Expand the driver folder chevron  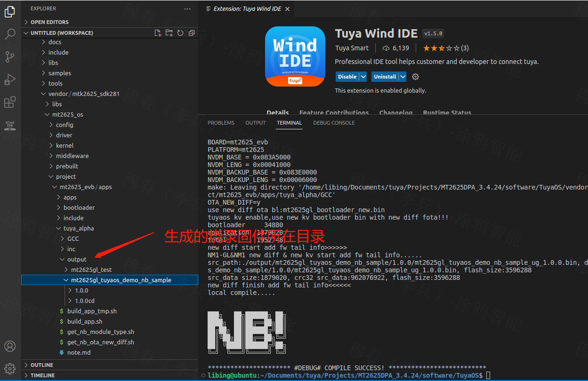click(x=51, y=135)
